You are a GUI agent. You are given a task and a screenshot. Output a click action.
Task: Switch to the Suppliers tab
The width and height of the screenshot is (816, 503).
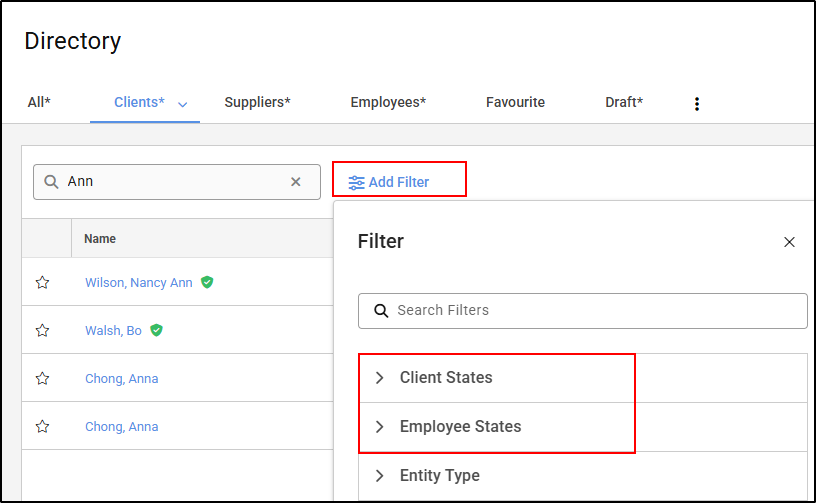[257, 102]
